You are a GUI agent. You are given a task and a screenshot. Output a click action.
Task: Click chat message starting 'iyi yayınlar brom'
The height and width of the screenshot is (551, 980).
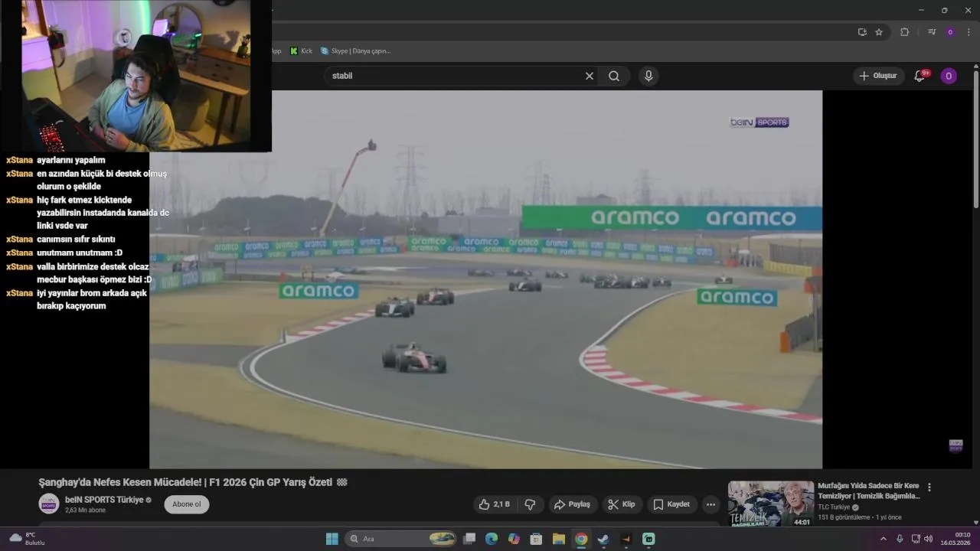(x=92, y=299)
